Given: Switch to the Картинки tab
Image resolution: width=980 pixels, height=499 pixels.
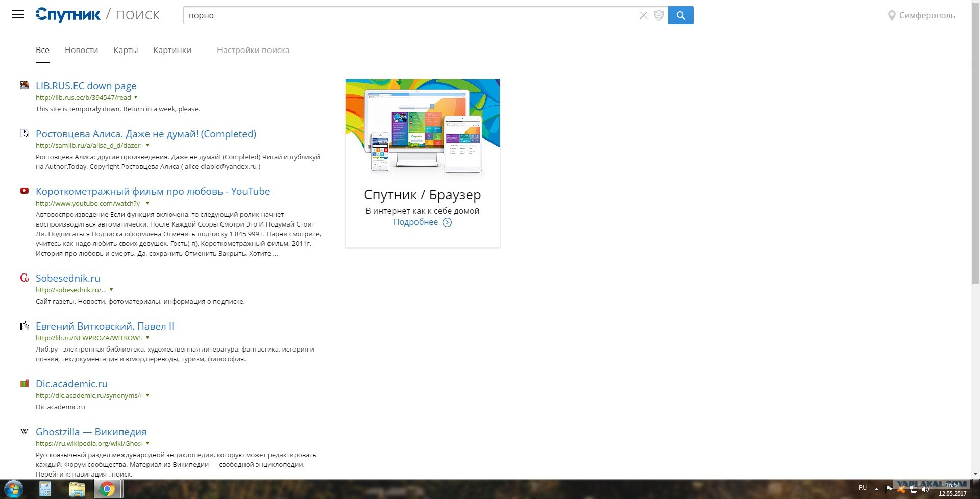Looking at the screenshot, I should coord(172,50).
